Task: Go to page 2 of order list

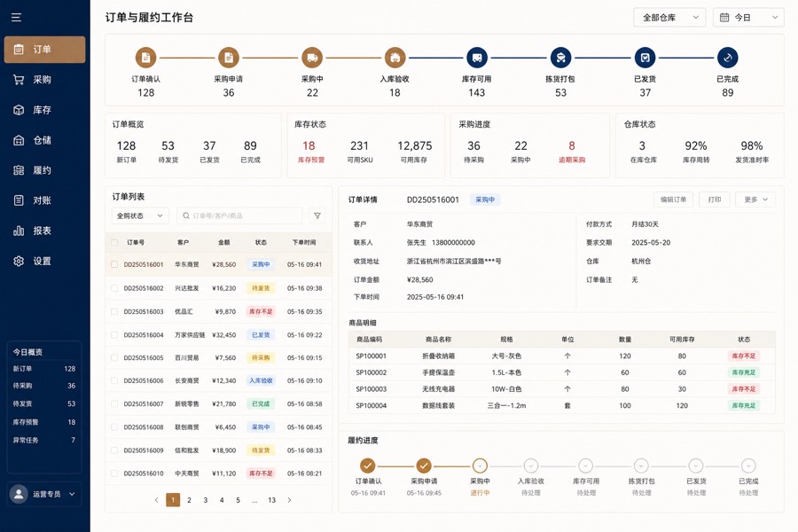Action: pos(189,500)
